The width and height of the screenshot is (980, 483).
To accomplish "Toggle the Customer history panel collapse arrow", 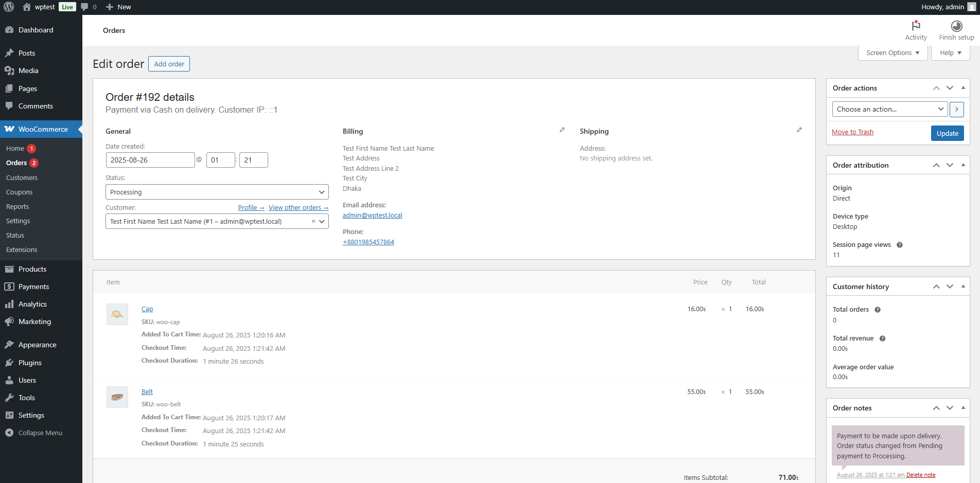I will point(963,287).
